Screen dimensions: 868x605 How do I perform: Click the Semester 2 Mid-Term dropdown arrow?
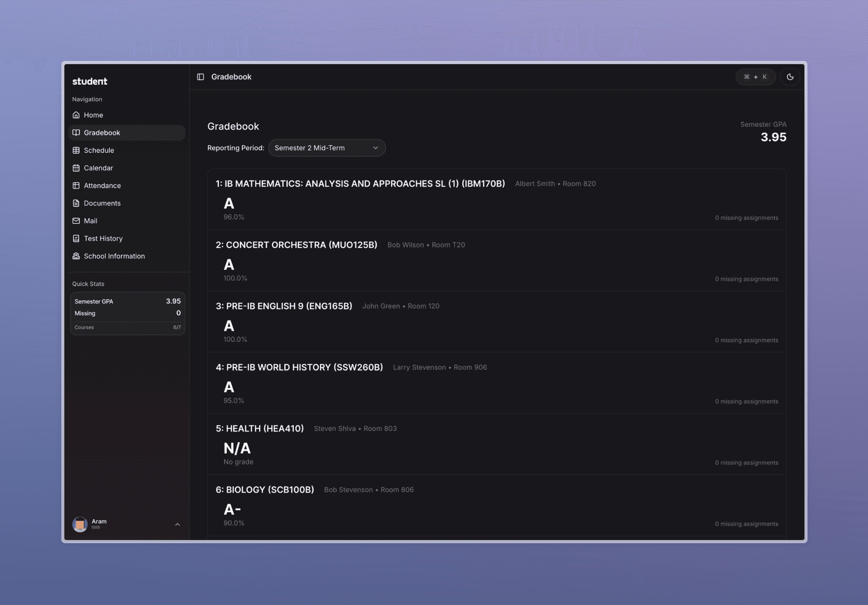[x=375, y=148]
